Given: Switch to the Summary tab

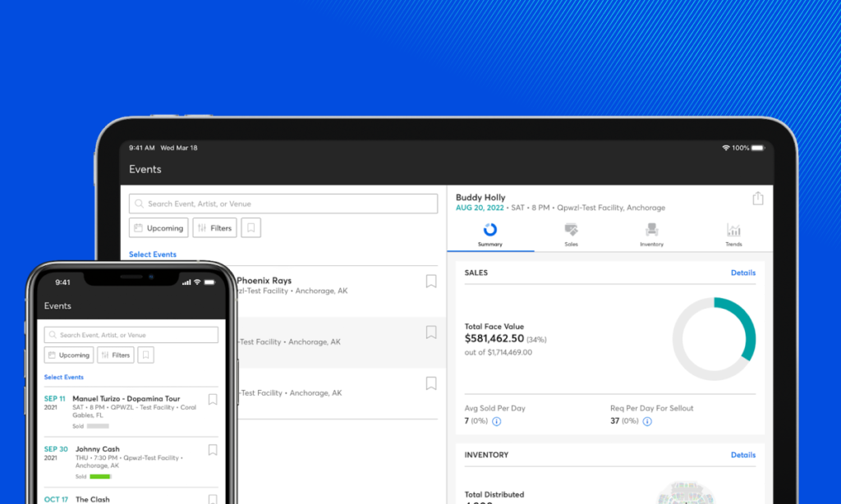Looking at the screenshot, I should pos(490,233).
